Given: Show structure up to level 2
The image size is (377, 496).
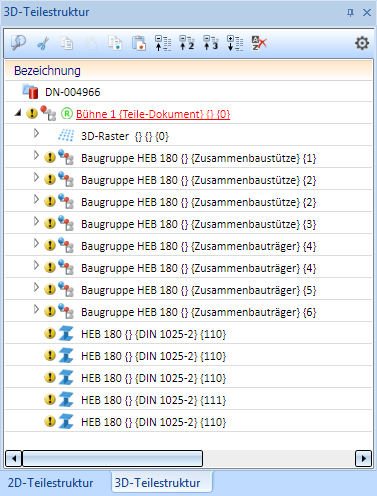Looking at the screenshot, I should [x=187, y=43].
